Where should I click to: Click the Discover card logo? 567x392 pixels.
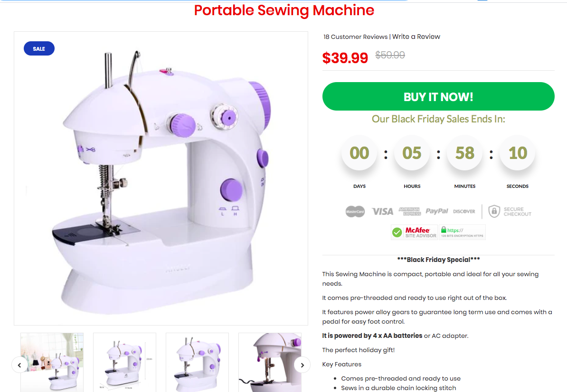coord(464,211)
